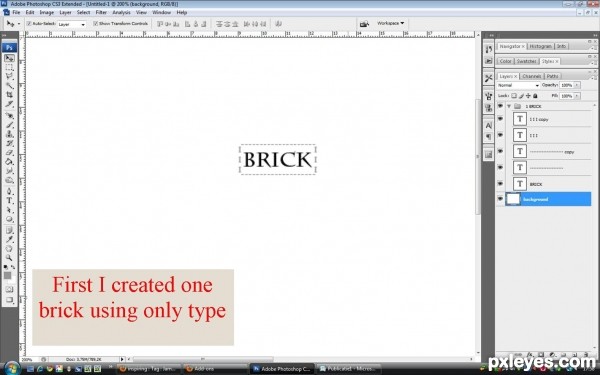600x375 pixels.
Task: Hide the 1 BRICK group layer
Action: tap(500, 106)
